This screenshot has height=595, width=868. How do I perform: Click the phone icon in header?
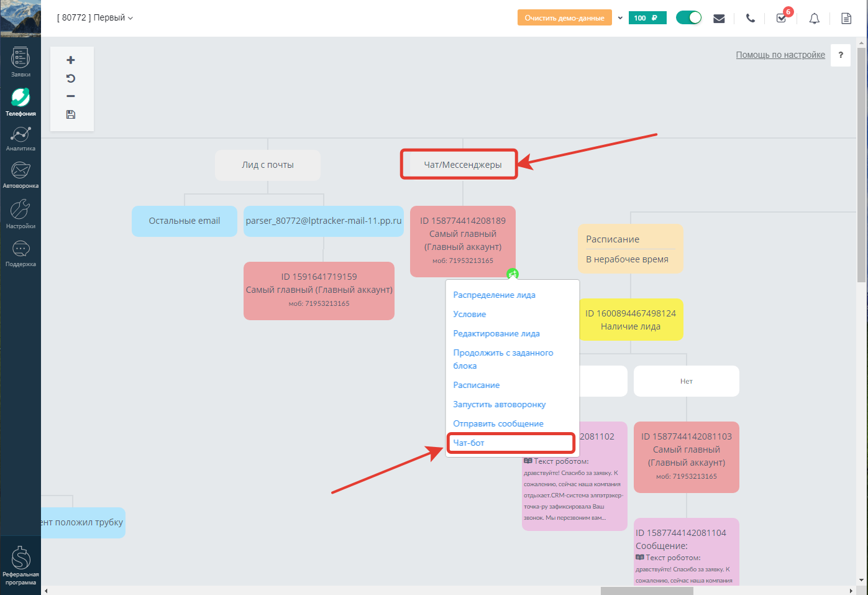pos(751,18)
